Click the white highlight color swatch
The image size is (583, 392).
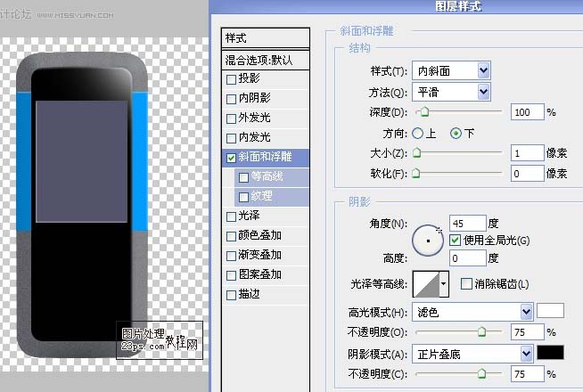550,312
